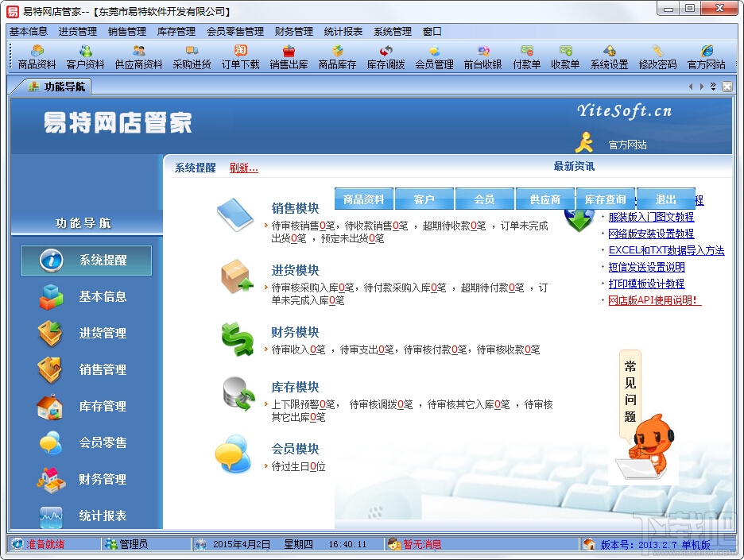Click the 刷新... link
Screen dimensions: 744x560
[x=244, y=168]
